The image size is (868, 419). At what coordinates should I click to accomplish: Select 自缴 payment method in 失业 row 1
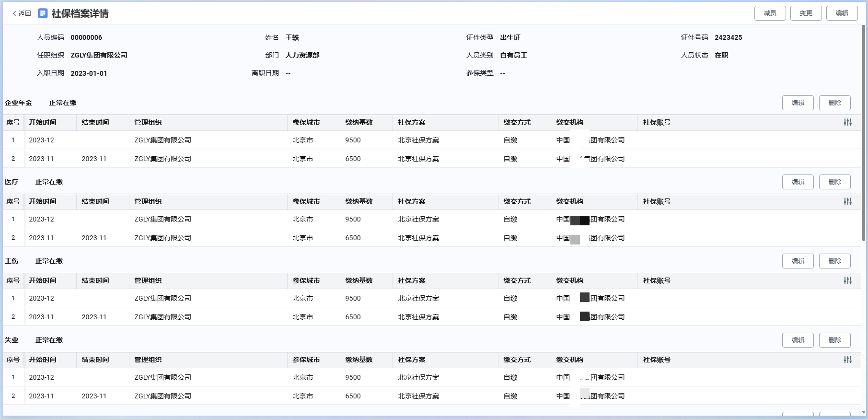click(x=510, y=377)
